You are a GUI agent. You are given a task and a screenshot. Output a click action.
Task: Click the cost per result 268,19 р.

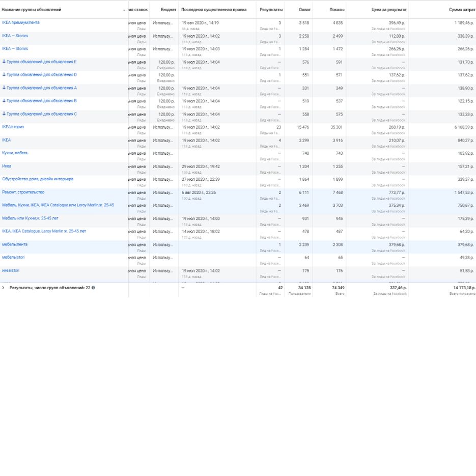(x=397, y=127)
